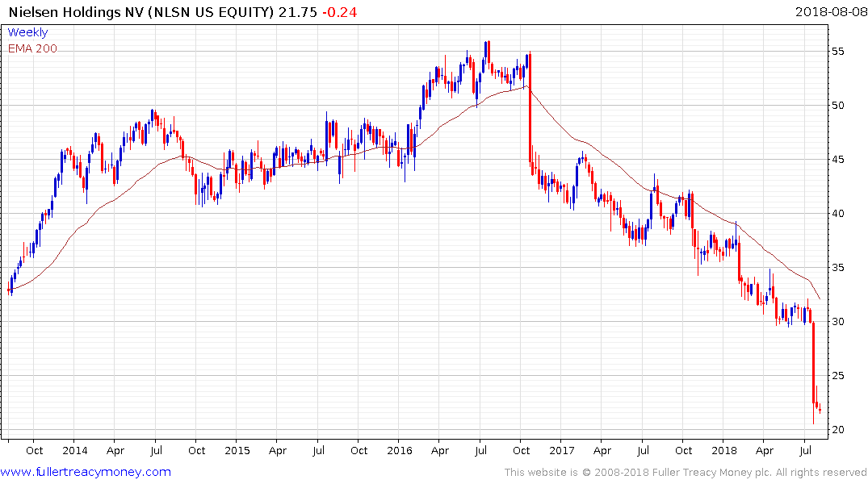Click the 2016 year axis label
The height and width of the screenshot is (484, 868).
click(x=400, y=450)
